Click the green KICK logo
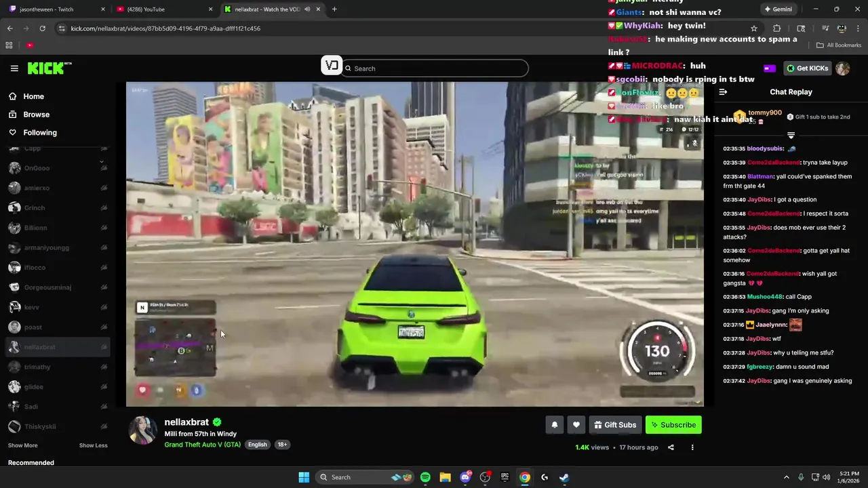This screenshot has height=488, width=868. coord(49,68)
